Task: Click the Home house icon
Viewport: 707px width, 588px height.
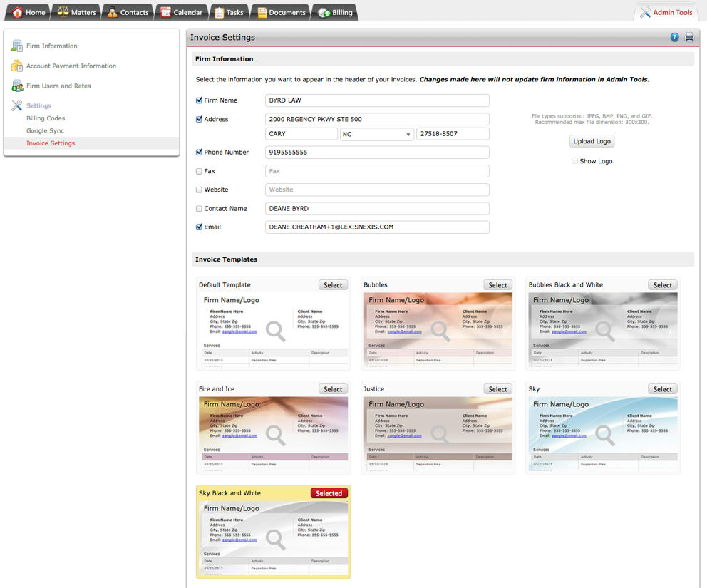Action: tap(17, 12)
